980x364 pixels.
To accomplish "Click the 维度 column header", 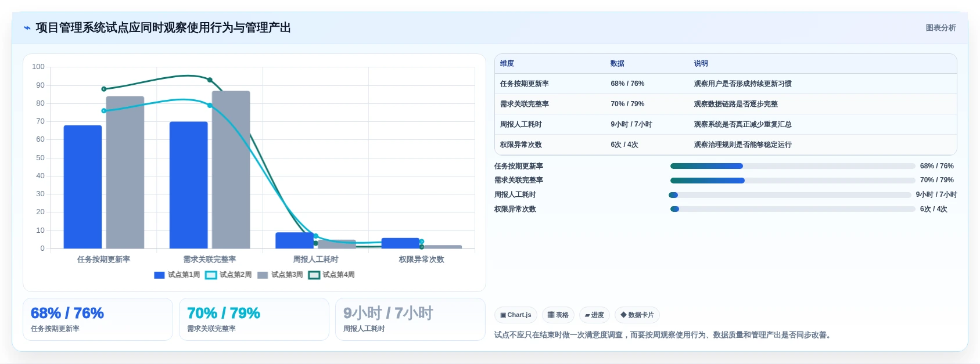I will click(507, 64).
